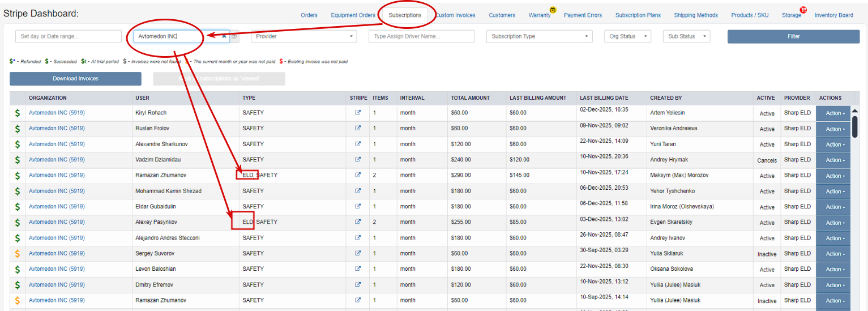Open the Provider dropdown
Image resolution: width=868 pixels, height=311 pixels.
point(304,36)
